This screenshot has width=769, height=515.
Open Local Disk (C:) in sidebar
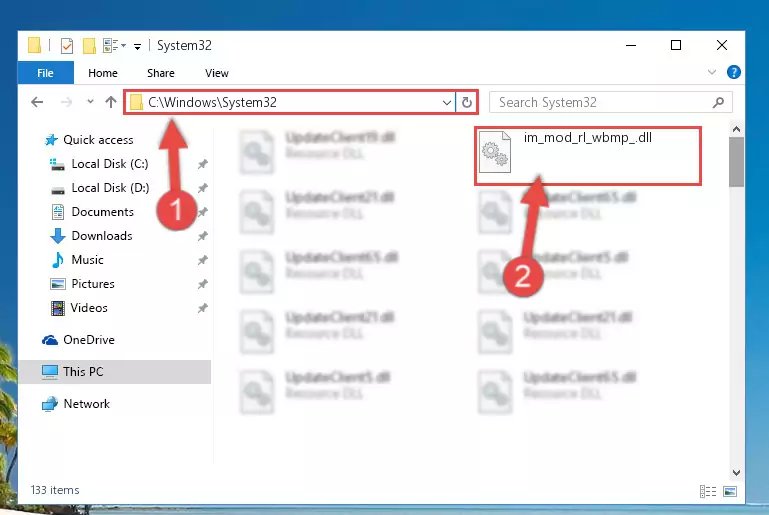[110, 164]
